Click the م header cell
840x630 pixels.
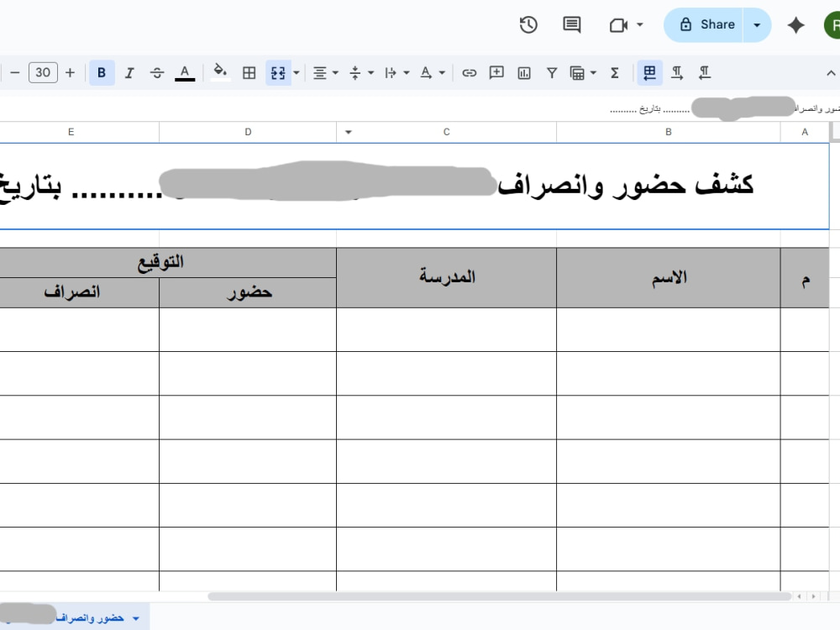pyautogui.click(x=805, y=277)
